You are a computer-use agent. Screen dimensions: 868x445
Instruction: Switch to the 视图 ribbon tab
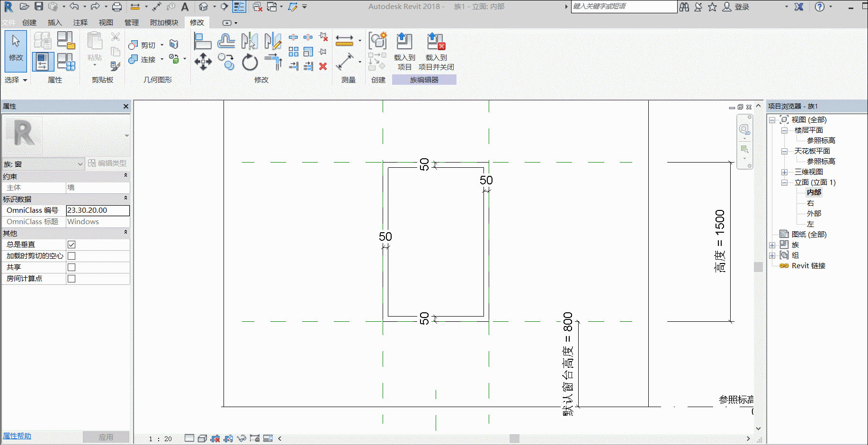point(106,22)
